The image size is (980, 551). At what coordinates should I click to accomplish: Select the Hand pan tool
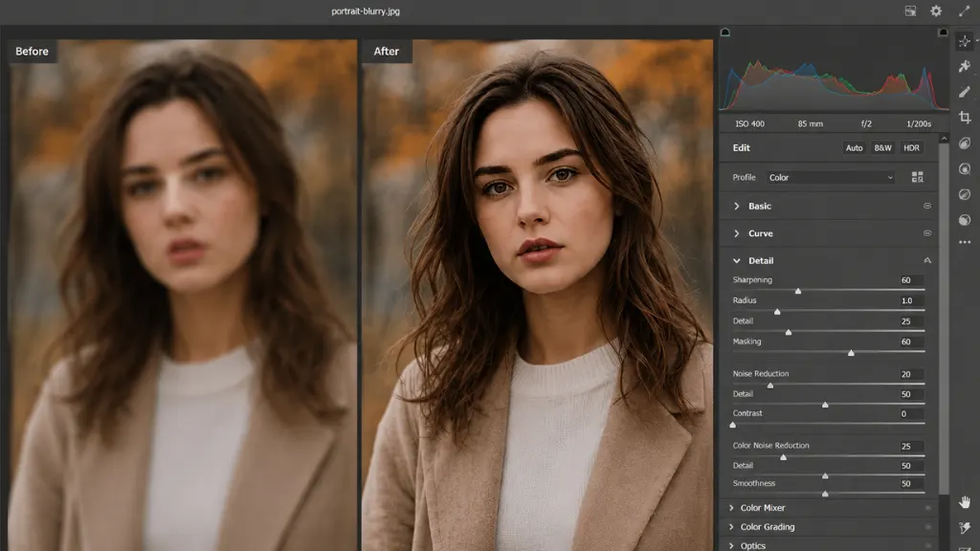965,501
